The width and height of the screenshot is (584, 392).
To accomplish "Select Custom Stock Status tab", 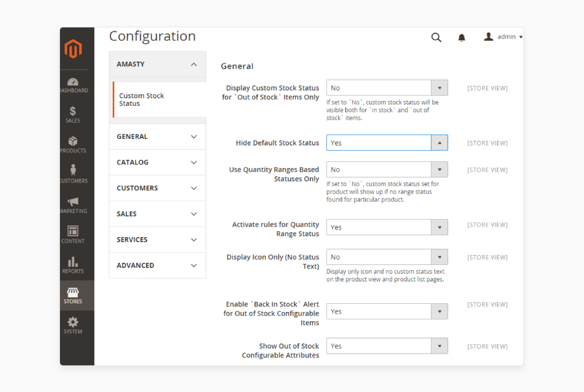I will point(159,100).
